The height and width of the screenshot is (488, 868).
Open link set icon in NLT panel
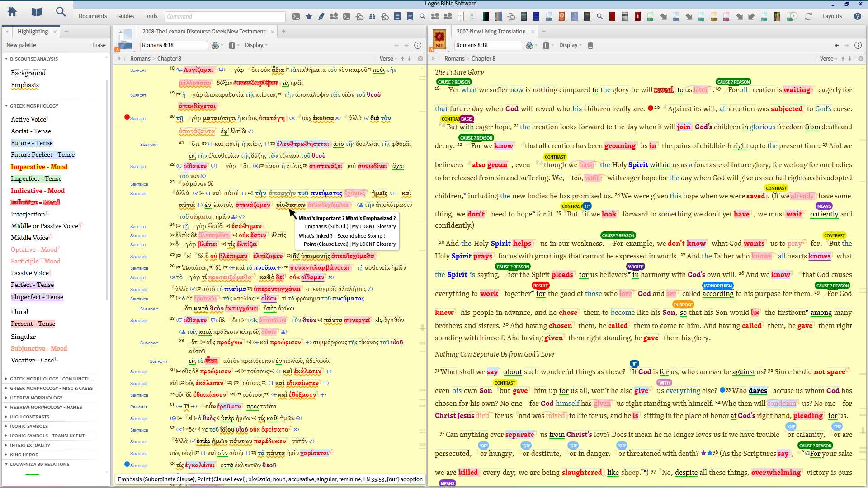pyautogui.click(x=530, y=45)
